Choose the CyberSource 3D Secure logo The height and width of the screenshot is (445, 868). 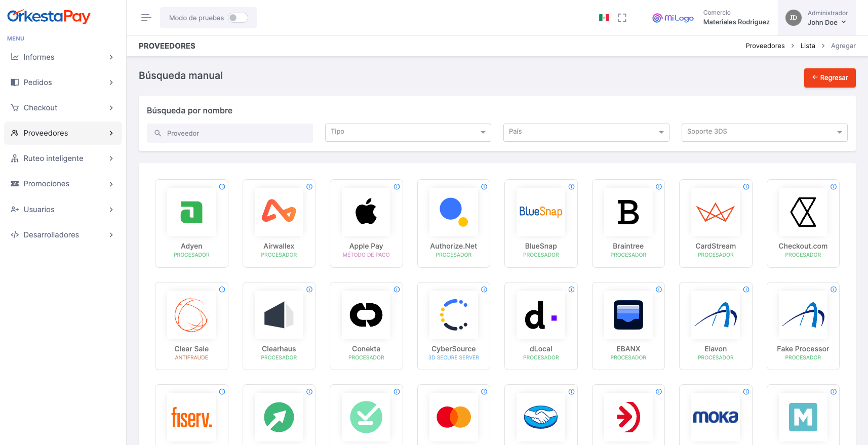point(454,315)
